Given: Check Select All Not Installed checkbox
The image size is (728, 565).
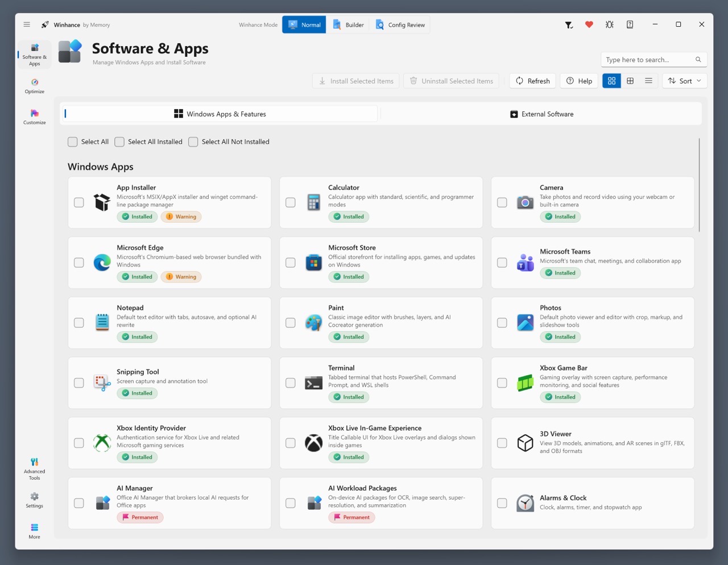Looking at the screenshot, I should (x=193, y=142).
